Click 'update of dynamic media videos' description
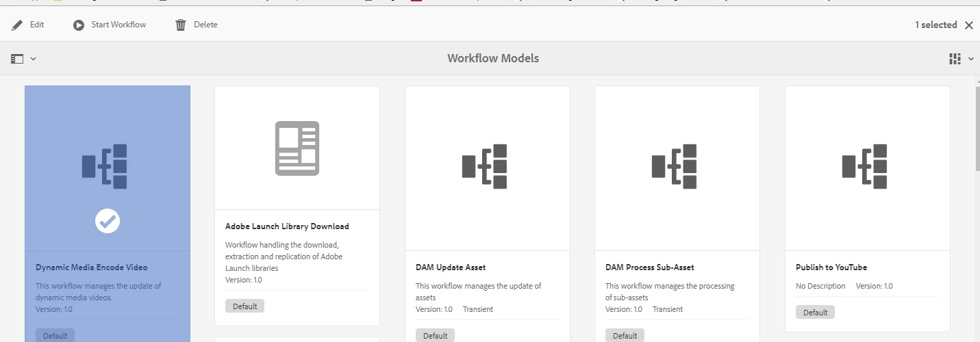 pos(98,291)
